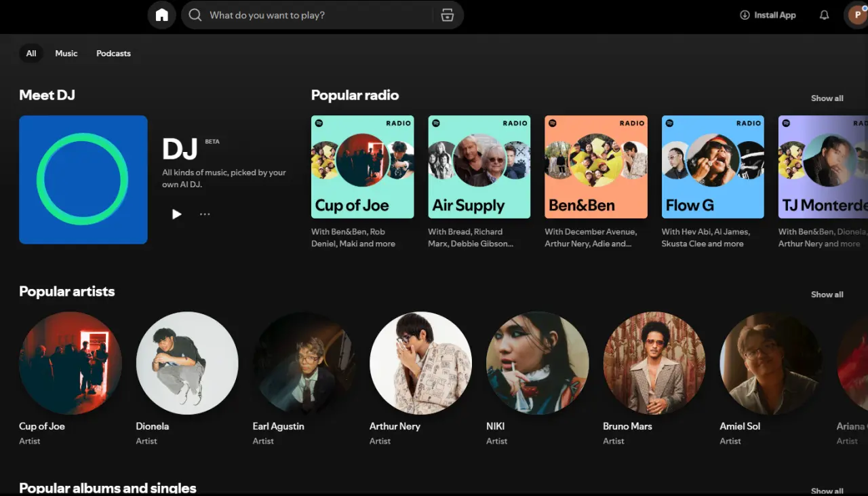Click 'All kinds of music' DJ description
Screen dimensions: 868x496
pos(224,178)
